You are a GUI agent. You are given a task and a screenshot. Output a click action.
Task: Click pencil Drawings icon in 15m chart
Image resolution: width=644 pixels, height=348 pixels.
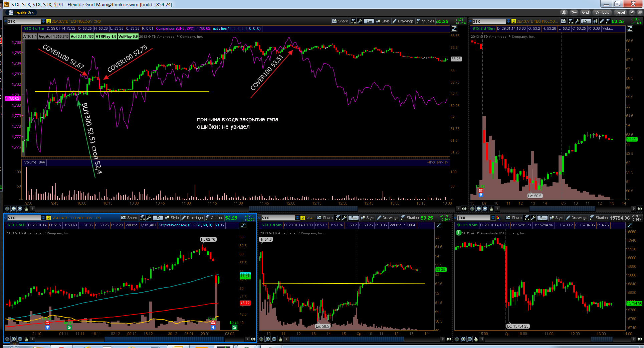coord(602,21)
